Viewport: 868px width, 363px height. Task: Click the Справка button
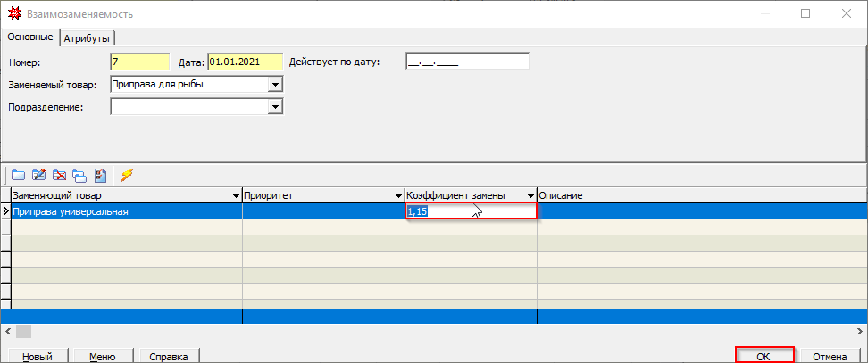pyautogui.click(x=168, y=356)
